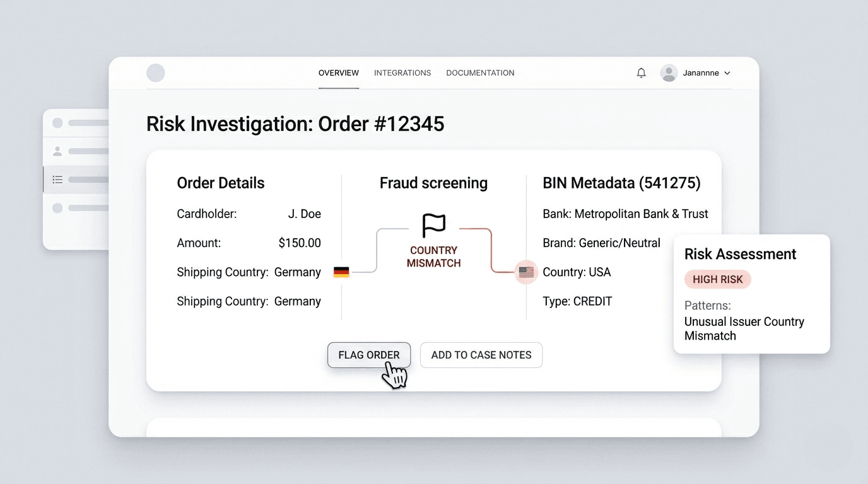Viewport: 868px width, 484px height.
Task: Go to the Documentation tab
Action: pos(480,73)
